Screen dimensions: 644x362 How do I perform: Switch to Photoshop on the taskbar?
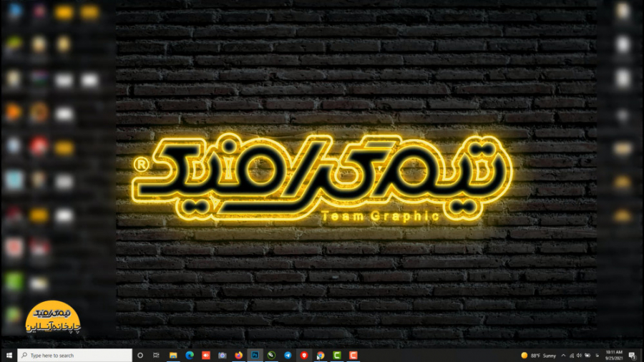point(255,356)
